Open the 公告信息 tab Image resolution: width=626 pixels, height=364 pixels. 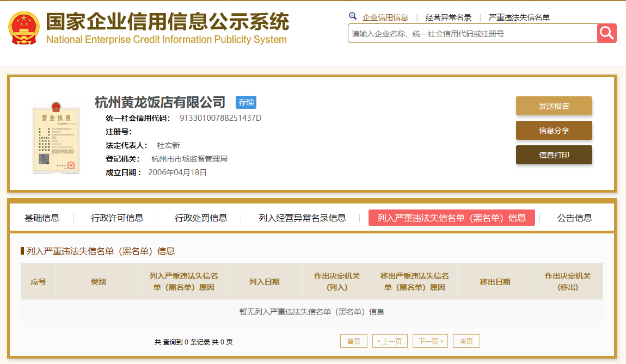(574, 218)
